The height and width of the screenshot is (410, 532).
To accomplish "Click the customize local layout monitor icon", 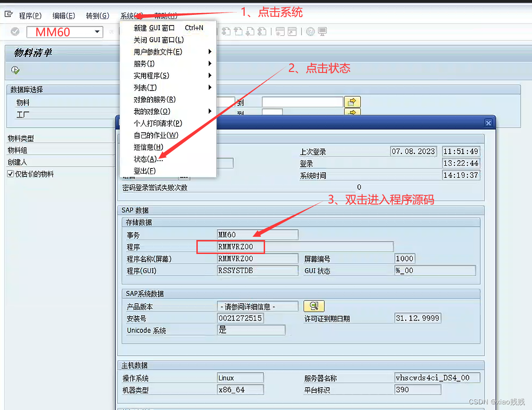I will click(322, 32).
